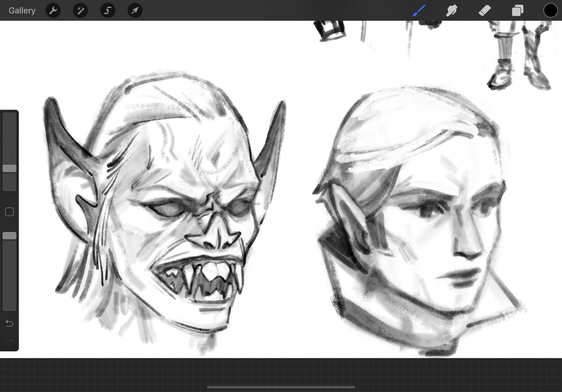Open the Actions wrench menu
The height and width of the screenshot is (392, 562).
pyautogui.click(x=53, y=10)
